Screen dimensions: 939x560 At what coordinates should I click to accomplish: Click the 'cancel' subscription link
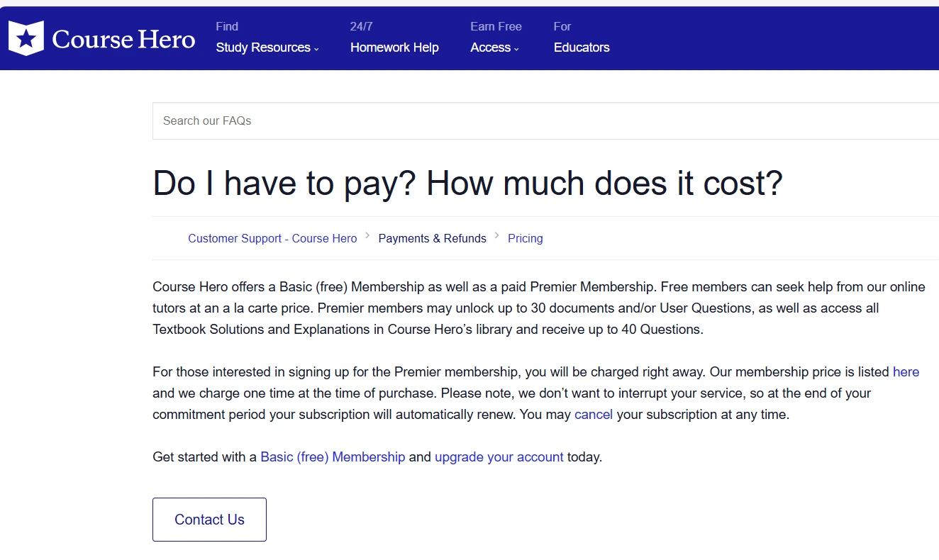tap(594, 414)
